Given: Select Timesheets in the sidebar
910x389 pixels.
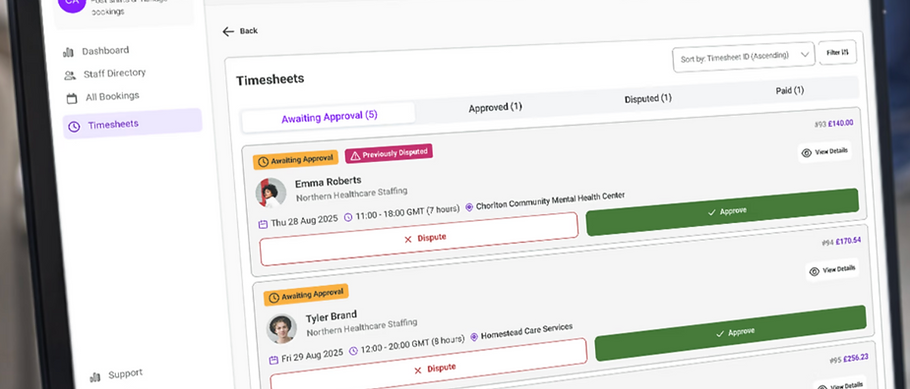Looking at the screenshot, I should coord(132,124).
